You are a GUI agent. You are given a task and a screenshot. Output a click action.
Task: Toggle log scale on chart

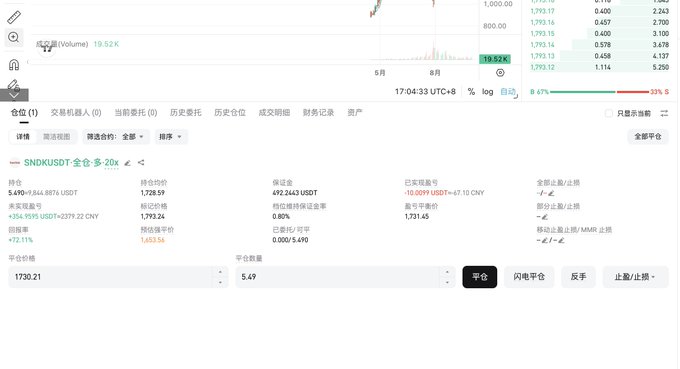click(x=487, y=91)
